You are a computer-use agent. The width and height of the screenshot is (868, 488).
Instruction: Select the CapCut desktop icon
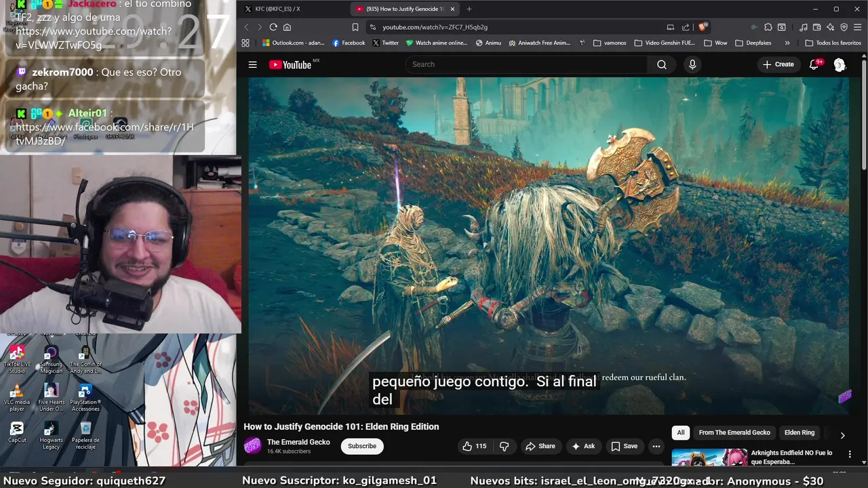pos(17,432)
